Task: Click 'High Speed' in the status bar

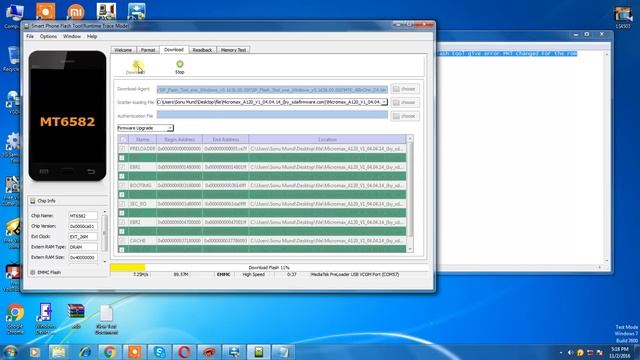Action: (253, 275)
